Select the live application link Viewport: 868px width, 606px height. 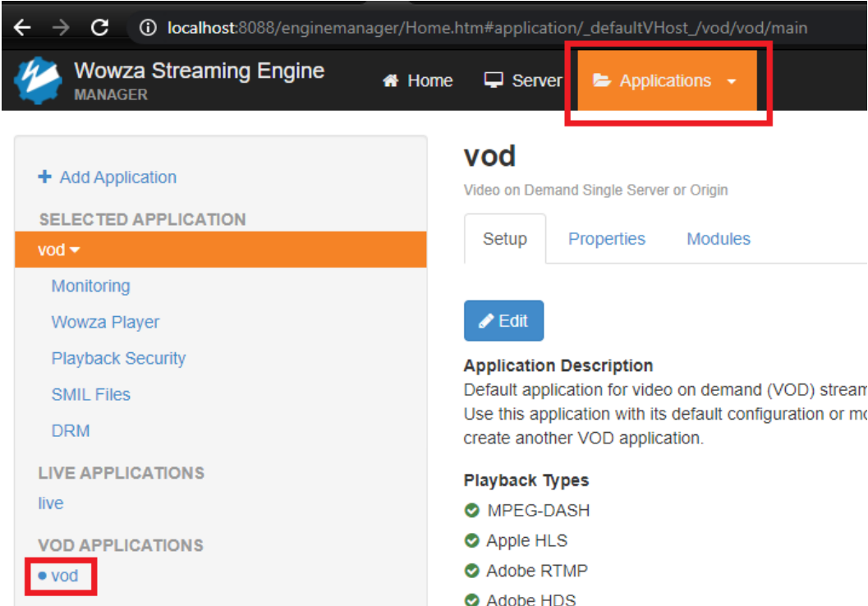click(50, 503)
